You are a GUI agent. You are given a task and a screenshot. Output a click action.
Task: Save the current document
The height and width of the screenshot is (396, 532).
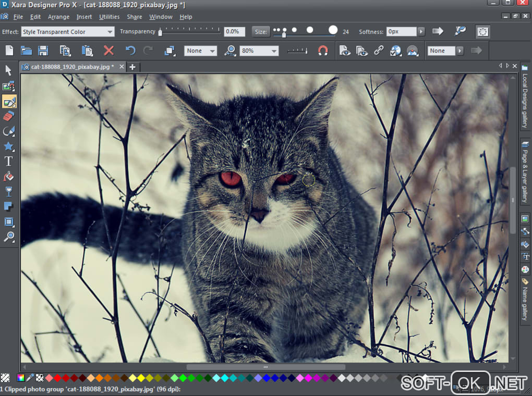tap(43, 51)
